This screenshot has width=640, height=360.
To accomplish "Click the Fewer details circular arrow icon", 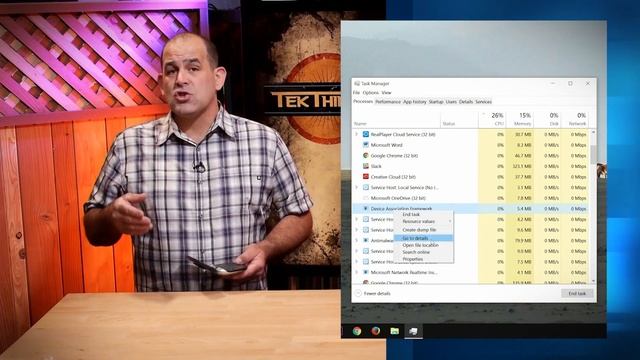I will click(358, 293).
